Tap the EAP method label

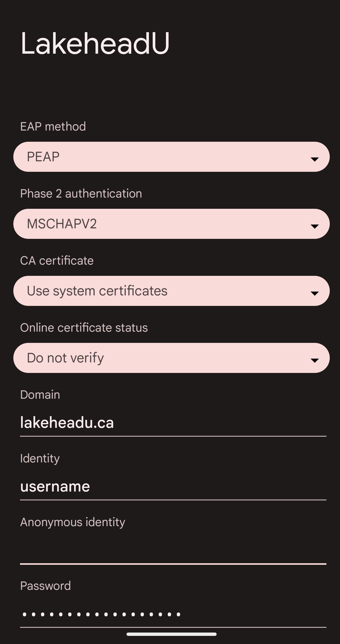[53, 126]
